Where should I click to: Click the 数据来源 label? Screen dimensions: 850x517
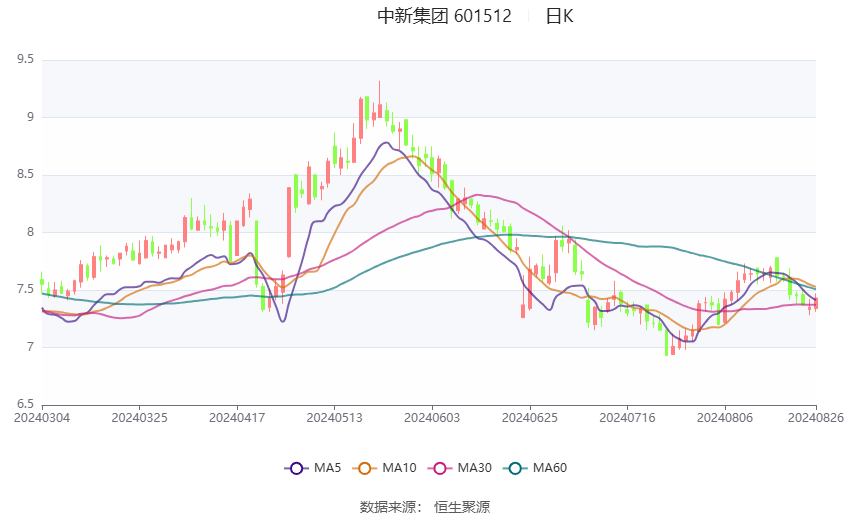click(388, 507)
